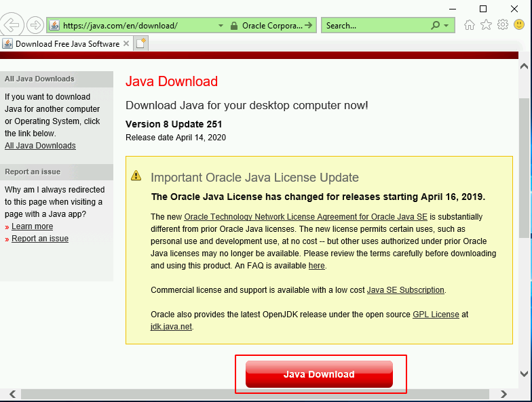Open Oracle Technology Network License Agreement link

(305, 217)
